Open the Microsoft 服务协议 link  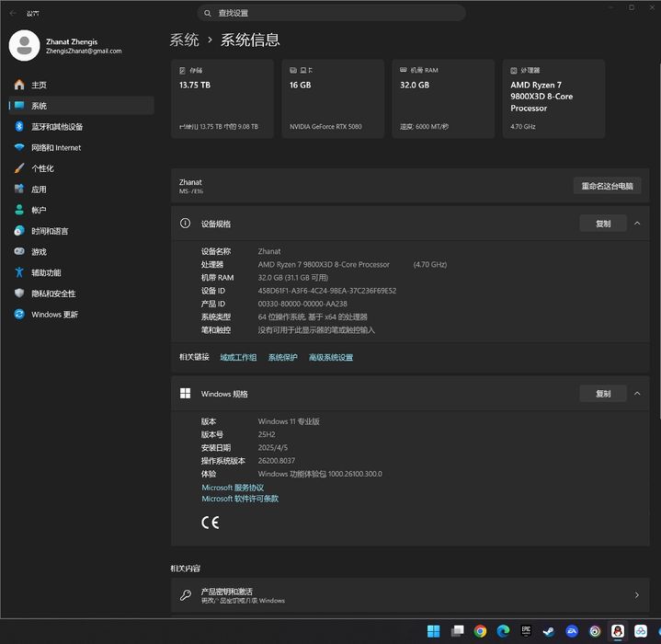(x=233, y=488)
